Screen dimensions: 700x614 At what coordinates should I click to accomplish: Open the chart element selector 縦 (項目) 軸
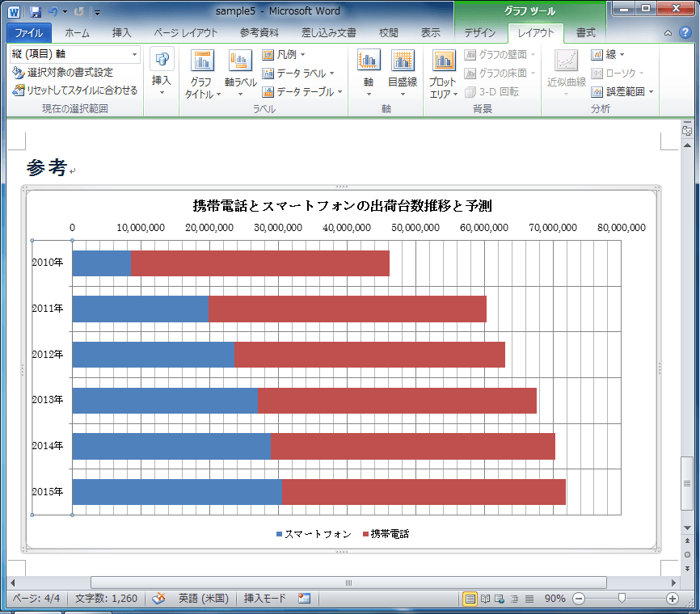click(74, 54)
